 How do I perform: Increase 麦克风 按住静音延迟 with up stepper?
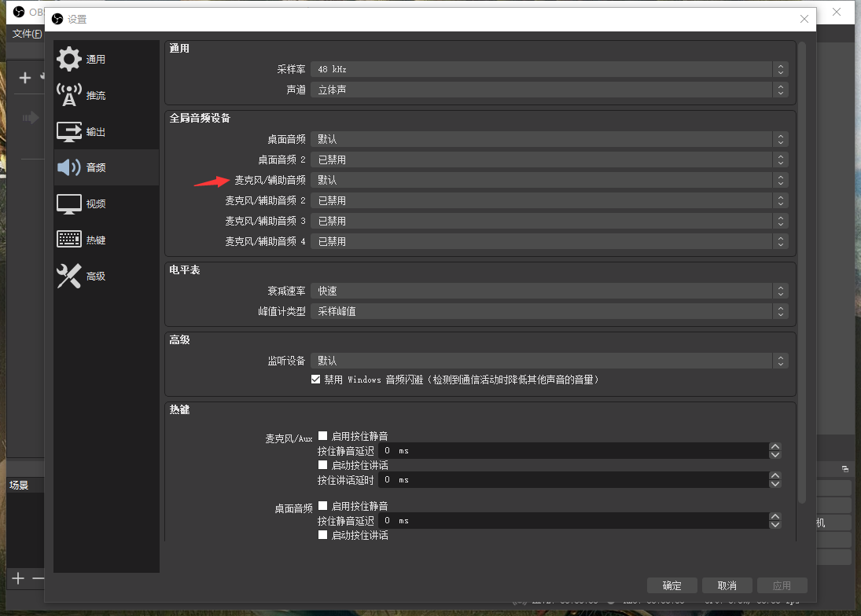[x=775, y=447]
